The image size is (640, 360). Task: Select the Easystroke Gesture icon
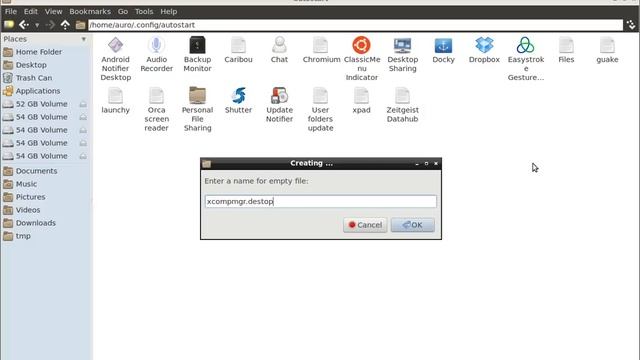click(525, 45)
